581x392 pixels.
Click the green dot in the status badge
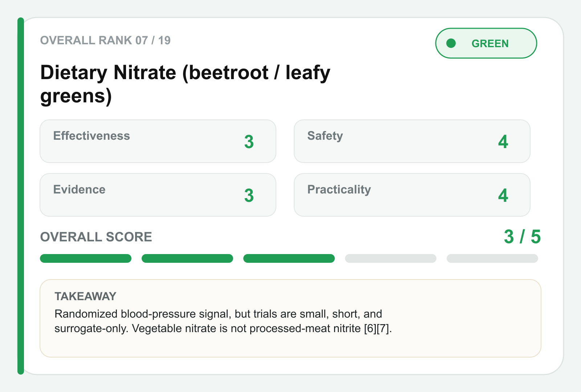pyautogui.click(x=451, y=43)
